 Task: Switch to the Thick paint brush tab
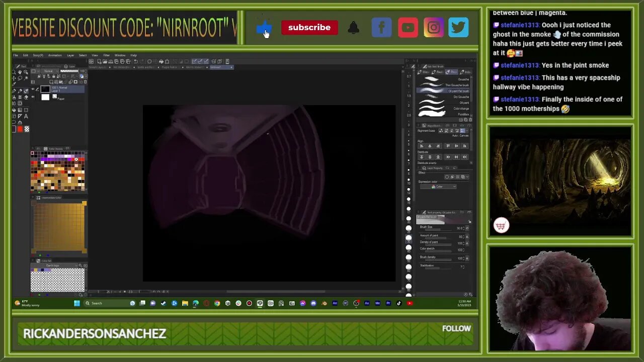tap(451, 72)
